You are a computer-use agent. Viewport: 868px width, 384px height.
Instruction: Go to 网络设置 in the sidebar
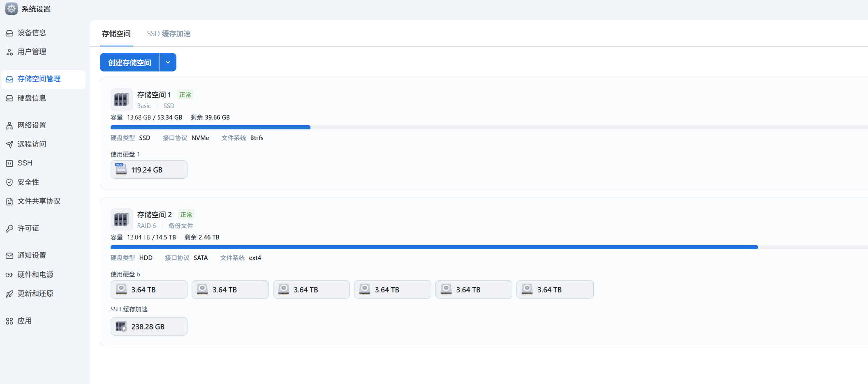32,125
